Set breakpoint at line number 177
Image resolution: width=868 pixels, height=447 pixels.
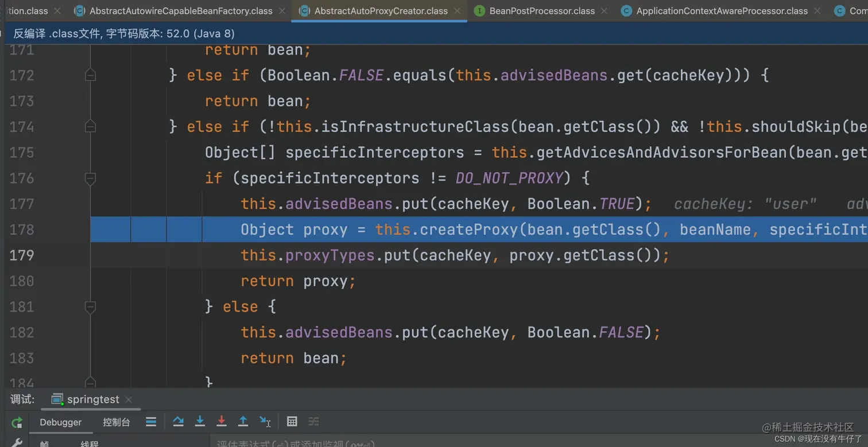(x=22, y=204)
